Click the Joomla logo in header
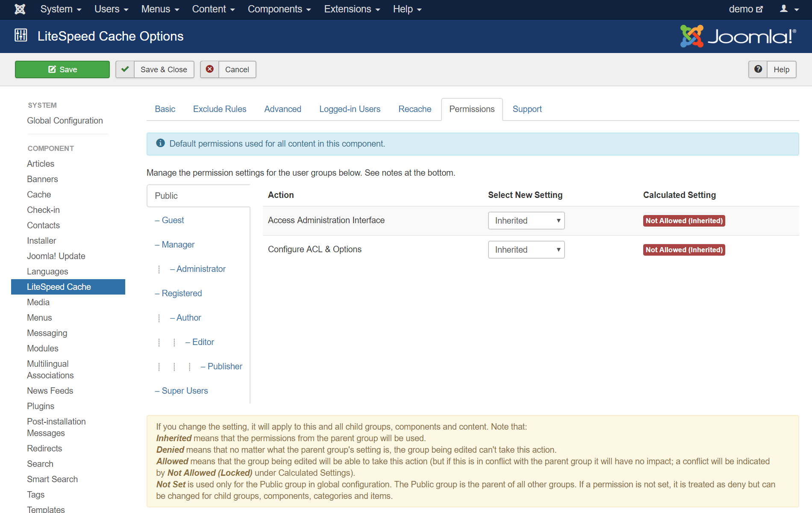This screenshot has width=812, height=513. 738,36
